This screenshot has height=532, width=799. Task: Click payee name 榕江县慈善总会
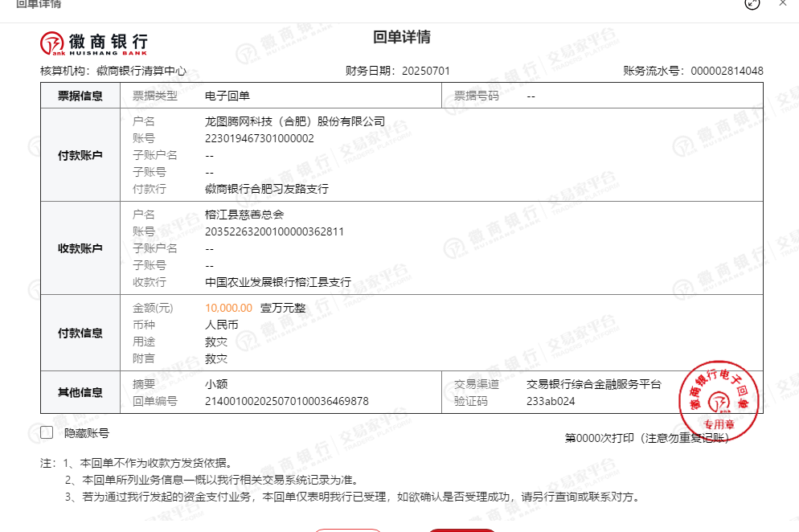pyautogui.click(x=244, y=215)
